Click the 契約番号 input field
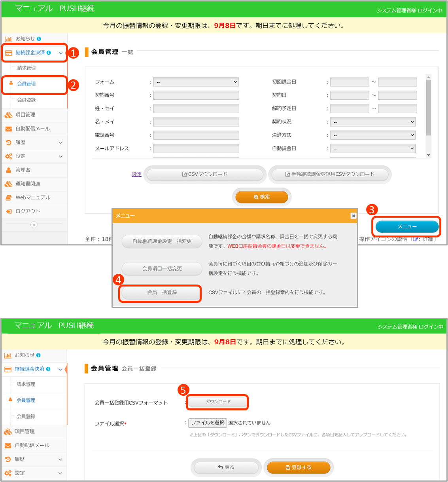Image resolution: width=448 pixels, height=482 pixels. (x=196, y=95)
